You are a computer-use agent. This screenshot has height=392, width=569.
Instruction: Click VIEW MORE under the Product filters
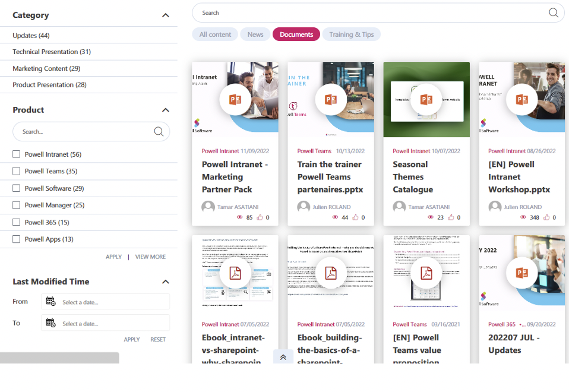pos(150,257)
